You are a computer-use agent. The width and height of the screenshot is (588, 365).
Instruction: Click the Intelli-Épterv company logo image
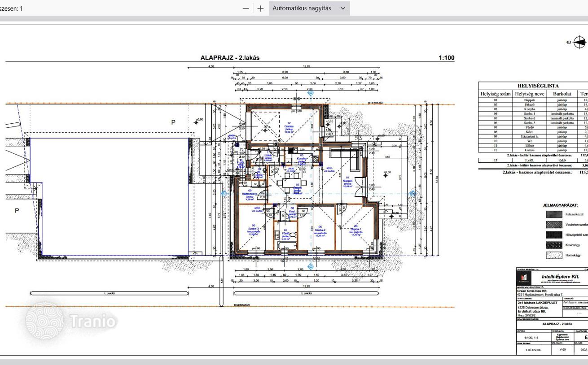(x=523, y=278)
